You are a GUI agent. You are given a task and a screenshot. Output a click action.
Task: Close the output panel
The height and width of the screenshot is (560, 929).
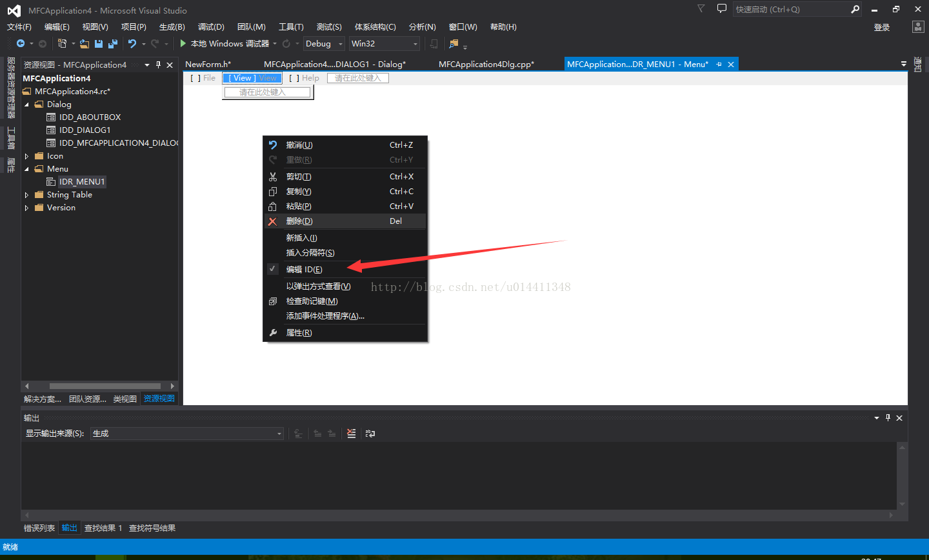pos(899,417)
